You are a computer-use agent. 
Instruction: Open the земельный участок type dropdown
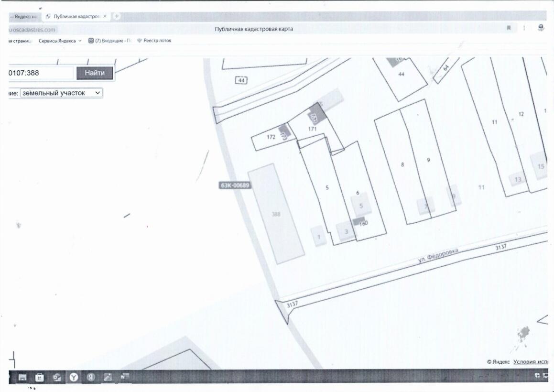click(61, 93)
